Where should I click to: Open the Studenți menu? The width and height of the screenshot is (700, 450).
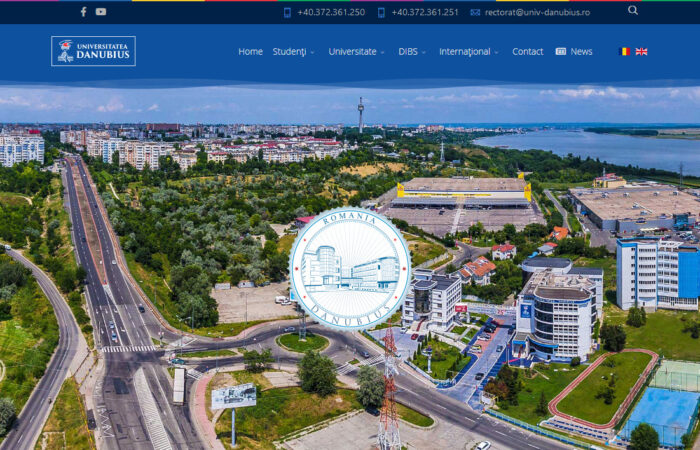[289, 52]
